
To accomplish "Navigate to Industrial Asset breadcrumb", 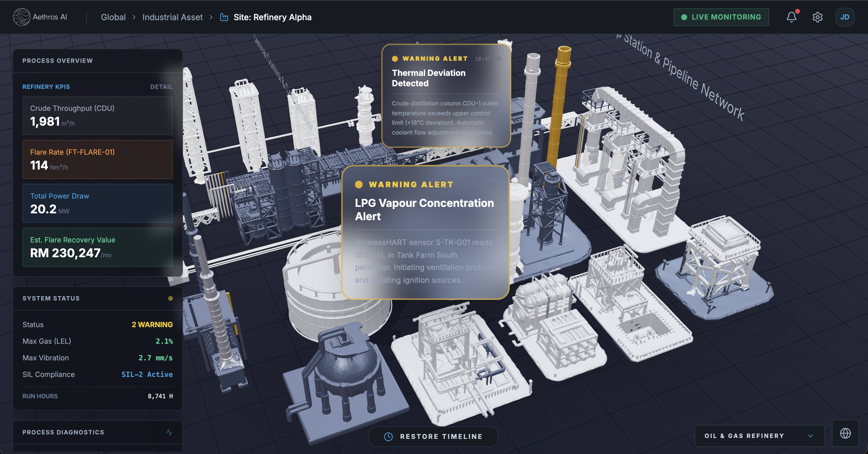I will 173,17.
